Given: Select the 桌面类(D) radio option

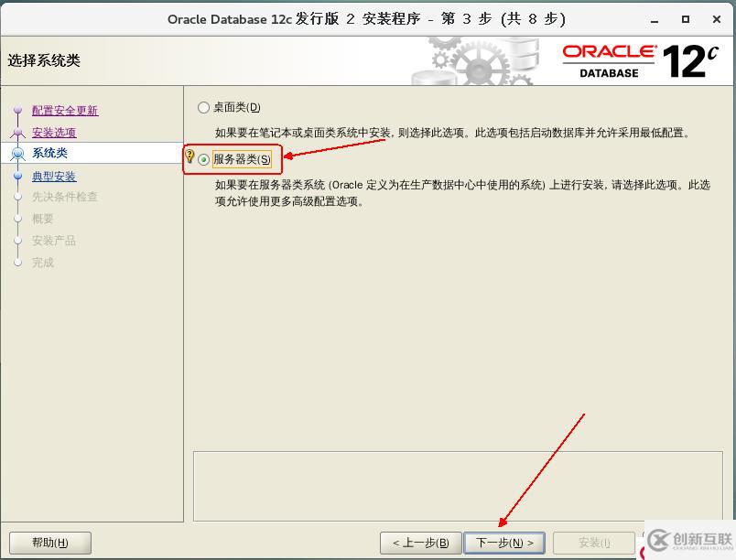Looking at the screenshot, I should click(x=203, y=107).
